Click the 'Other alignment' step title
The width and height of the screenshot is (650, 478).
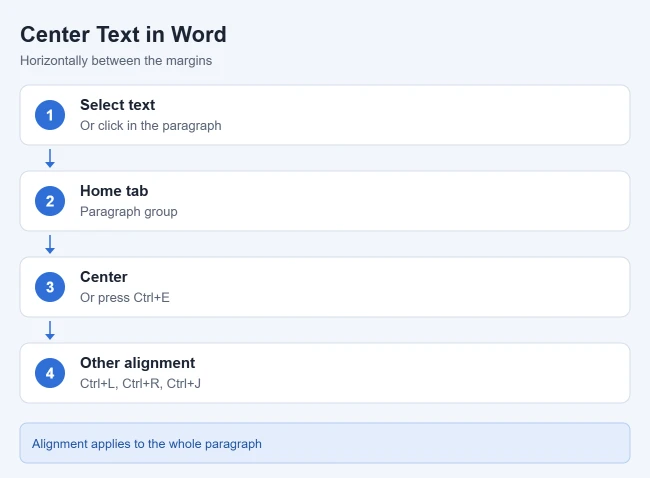[x=137, y=363]
